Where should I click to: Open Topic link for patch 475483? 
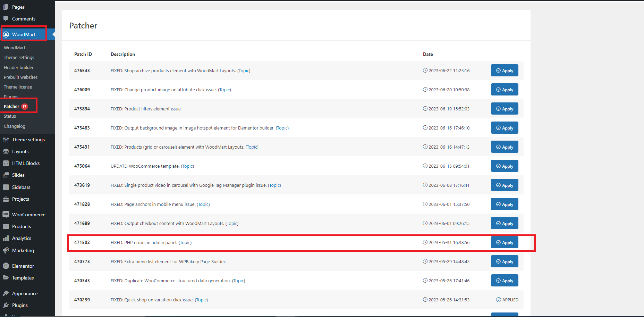pyautogui.click(x=282, y=128)
